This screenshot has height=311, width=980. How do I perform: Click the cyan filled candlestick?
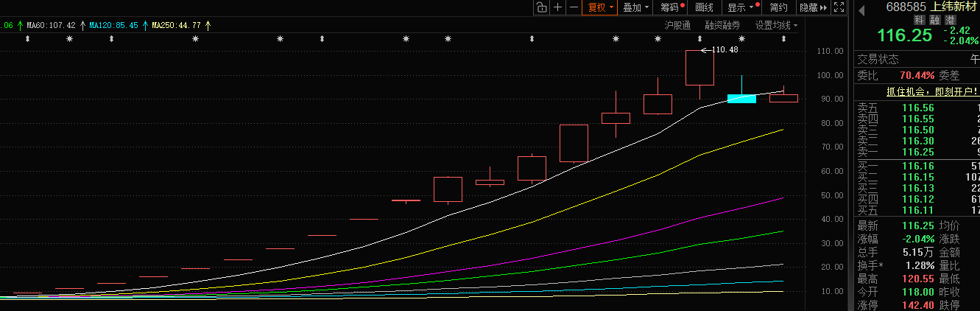pyautogui.click(x=741, y=99)
